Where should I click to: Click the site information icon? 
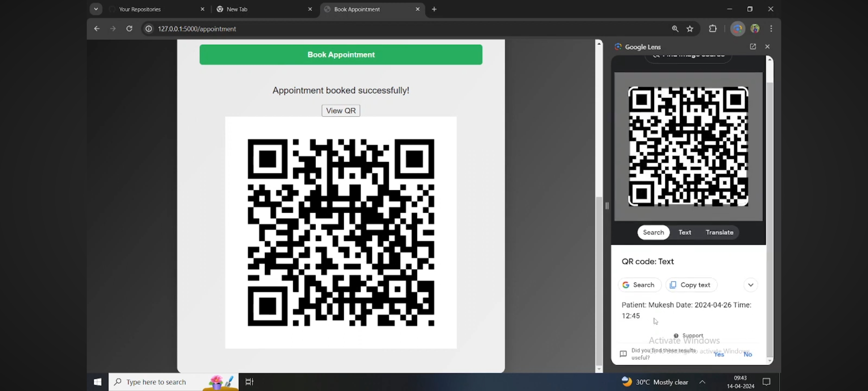pos(149,29)
